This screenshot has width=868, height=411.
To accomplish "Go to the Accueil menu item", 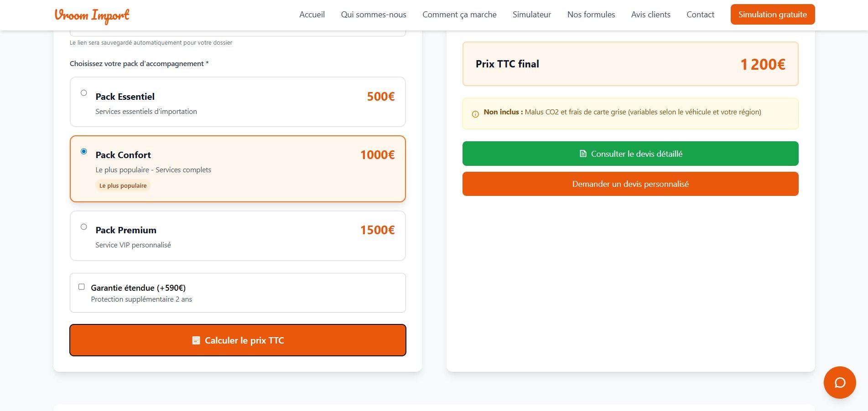I will pos(312,15).
